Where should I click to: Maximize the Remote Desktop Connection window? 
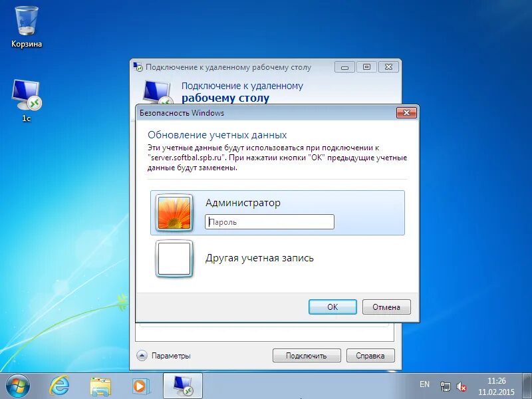pos(367,67)
